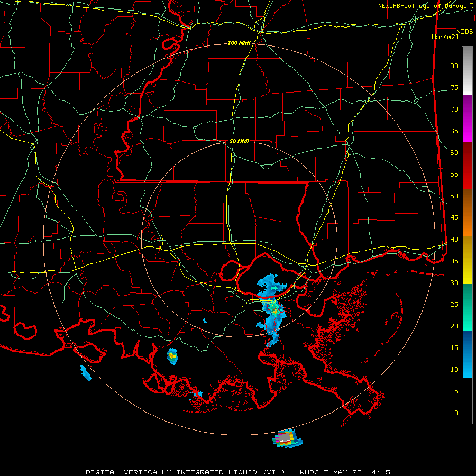Click the 65 value on the color scale

pyautogui.click(x=454, y=131)
